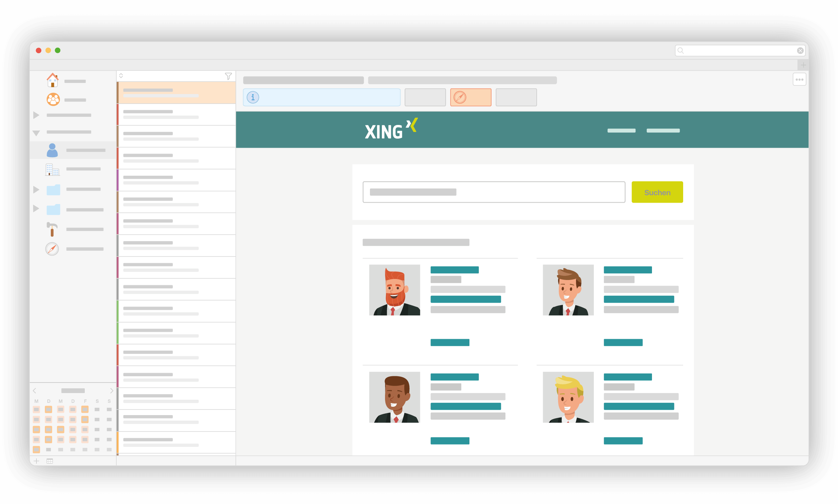Click the Safari compass icon in sidebar
The image size is (838, 504).
52,249
